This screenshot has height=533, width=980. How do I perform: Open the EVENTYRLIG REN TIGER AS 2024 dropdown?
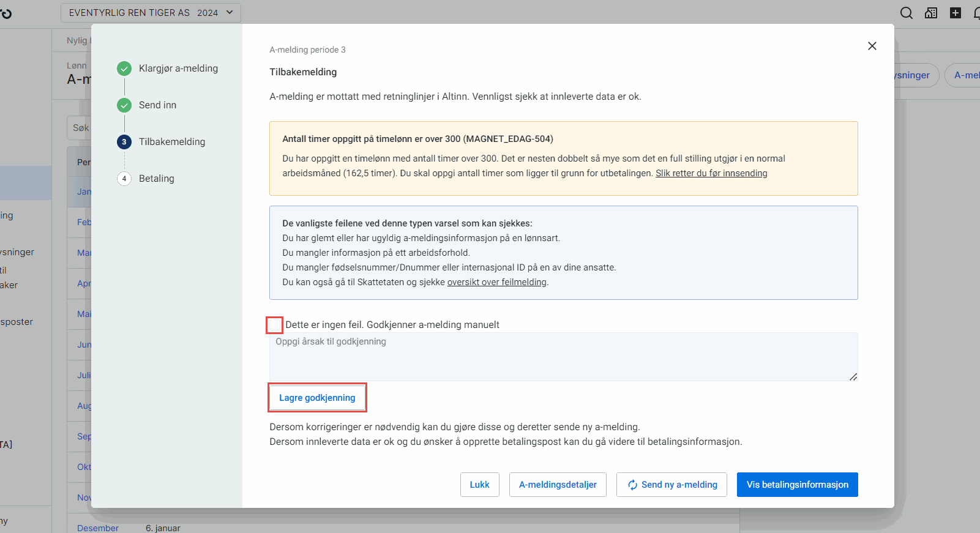[x=150, y=12]
